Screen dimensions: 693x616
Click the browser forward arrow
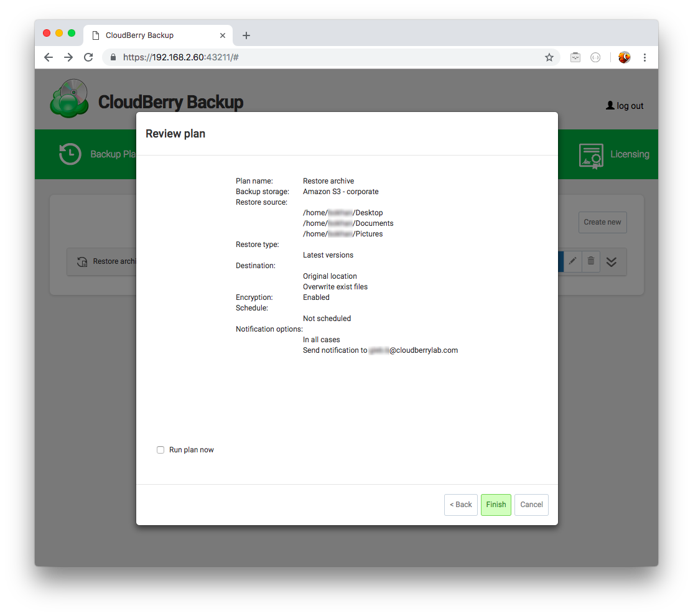68,57
